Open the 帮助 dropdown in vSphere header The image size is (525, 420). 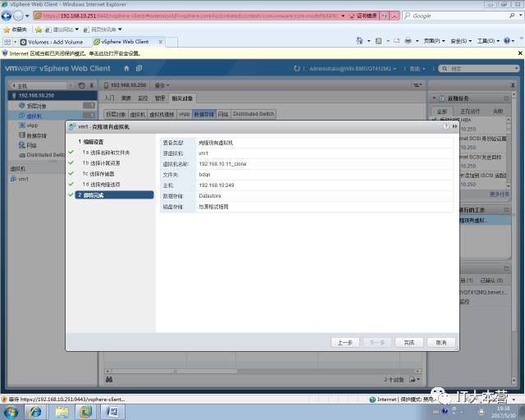tap(418, 69)
